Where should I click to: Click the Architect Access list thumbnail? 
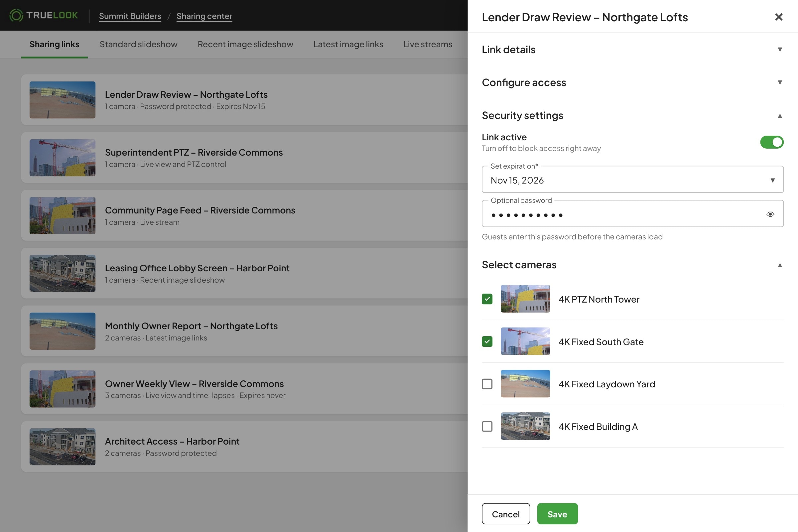coord(63,447)
